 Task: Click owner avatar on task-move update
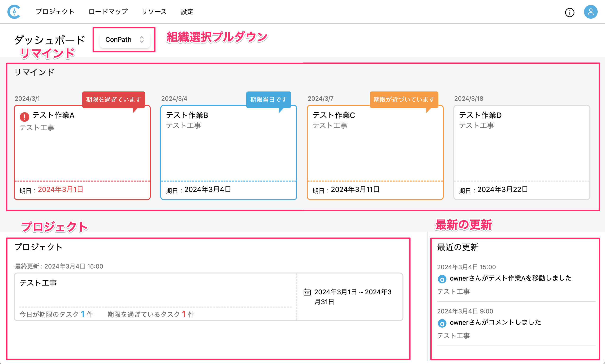[x=442, y=279]
